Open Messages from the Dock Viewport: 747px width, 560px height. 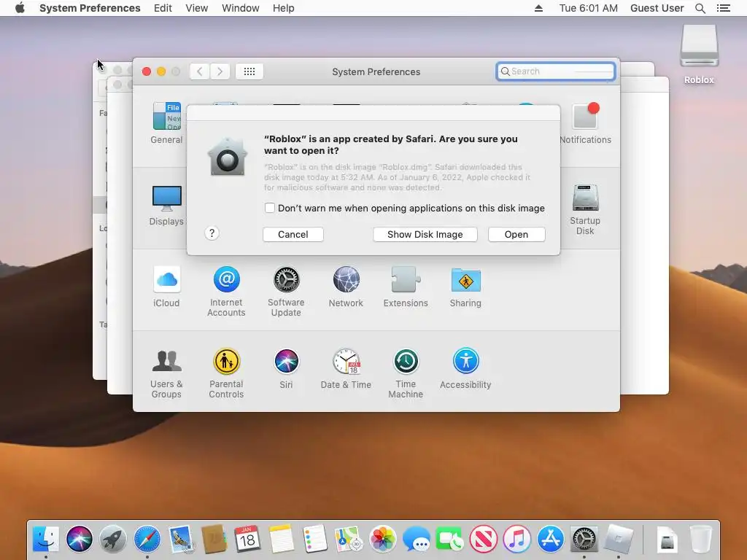[x=416, y=539]
